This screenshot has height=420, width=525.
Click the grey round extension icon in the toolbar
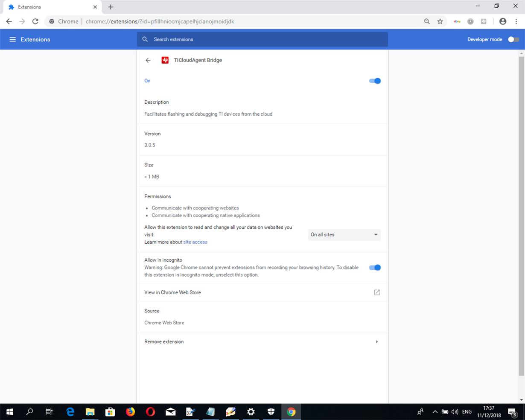tap(470, 21)
